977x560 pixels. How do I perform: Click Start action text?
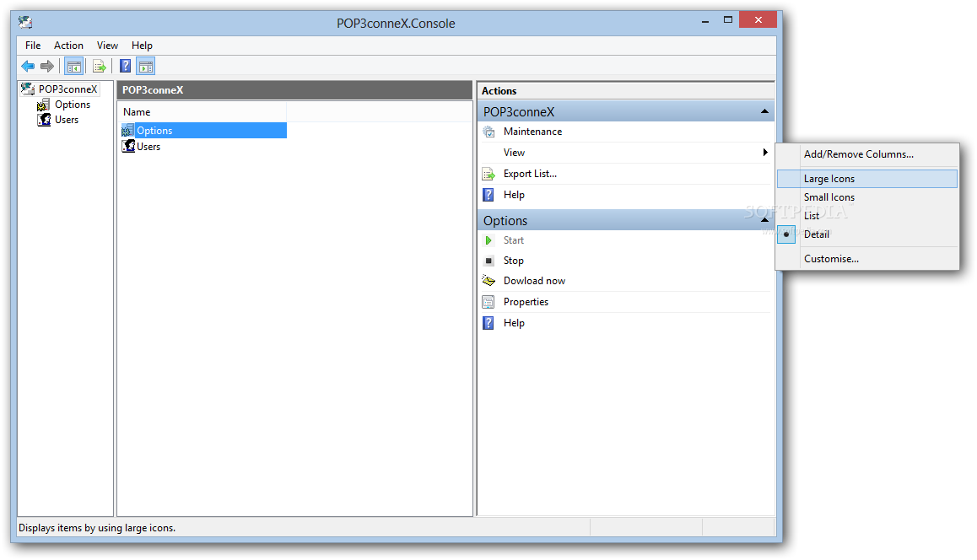514,240
